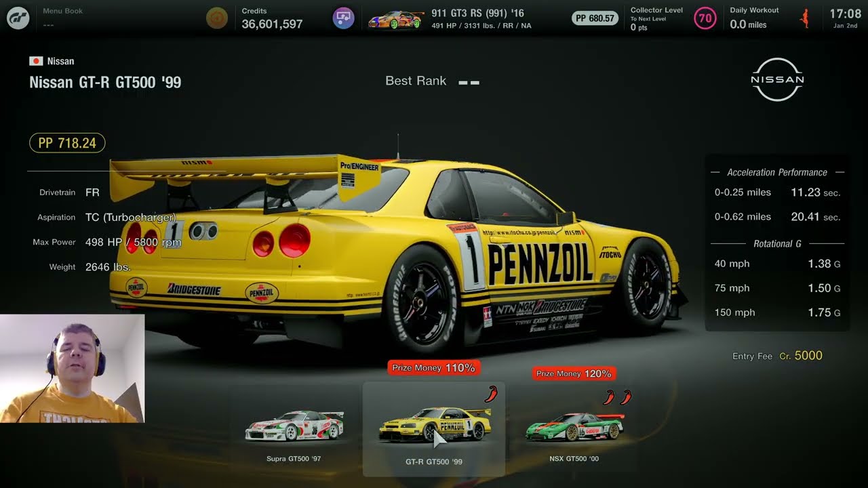Click the orange credits coin icon
Screen dimensions: 868x488
coord(217,18)
